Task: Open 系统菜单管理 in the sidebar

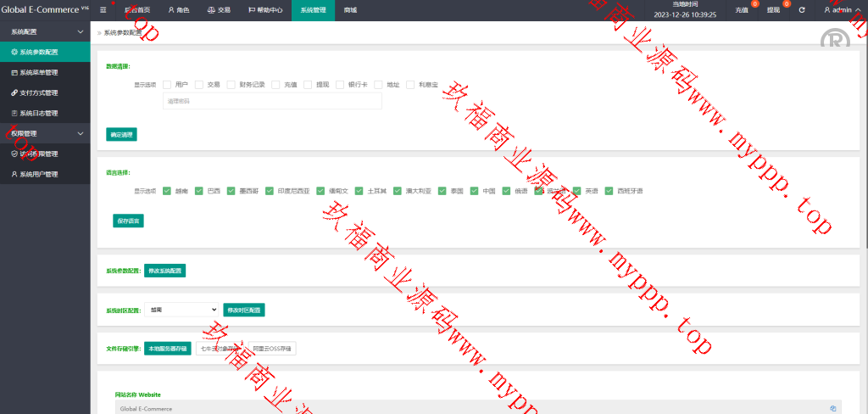Action: [38, 72]
